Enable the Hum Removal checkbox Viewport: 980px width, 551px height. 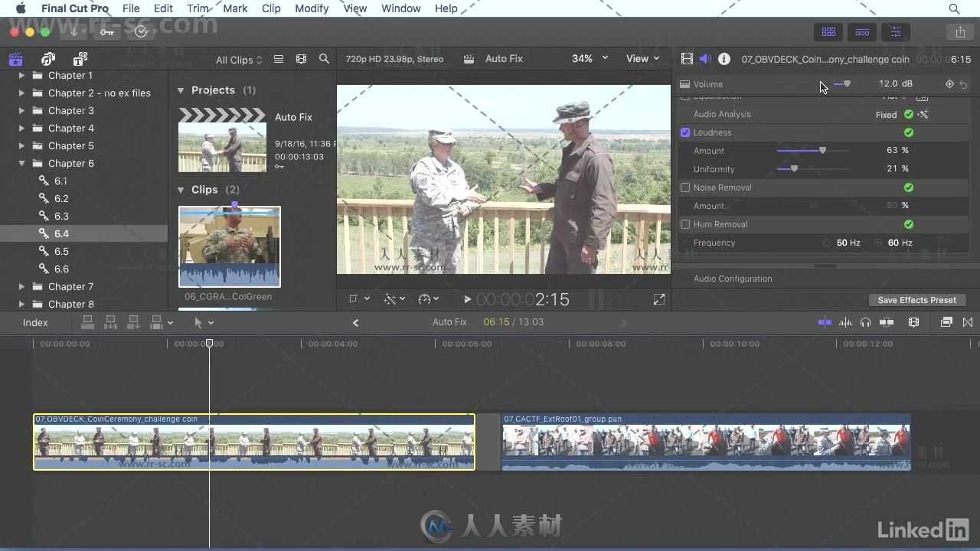(x=685, y=224)
